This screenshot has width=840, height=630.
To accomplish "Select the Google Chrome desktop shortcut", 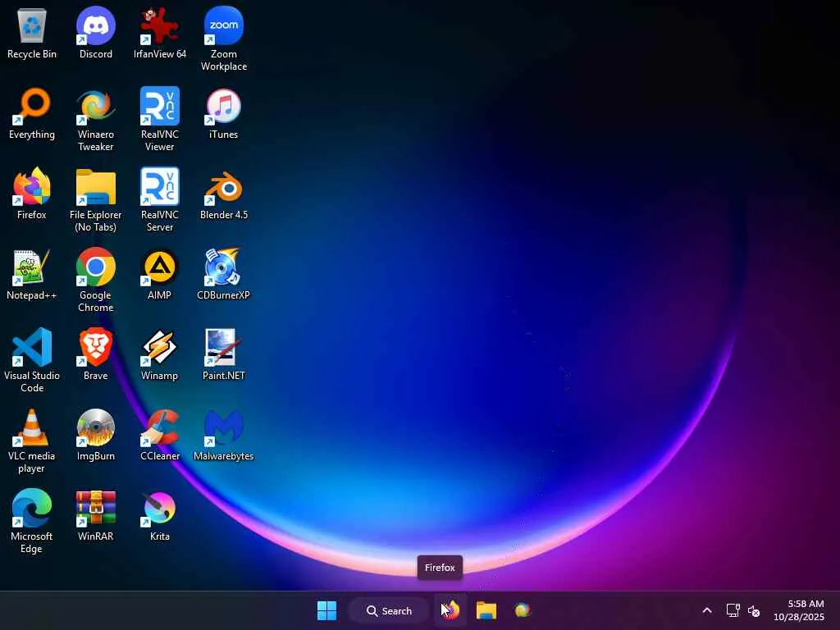I will (x=96, y=281).
